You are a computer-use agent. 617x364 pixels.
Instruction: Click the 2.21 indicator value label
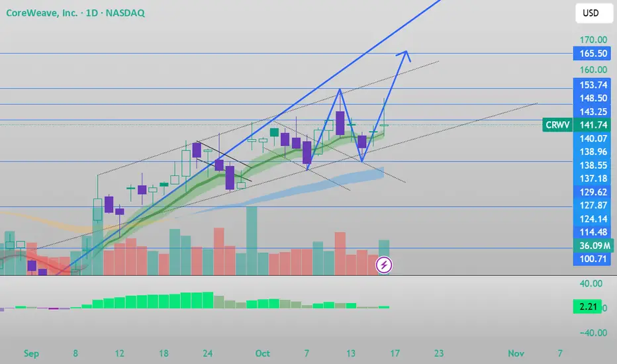point(587,306)
